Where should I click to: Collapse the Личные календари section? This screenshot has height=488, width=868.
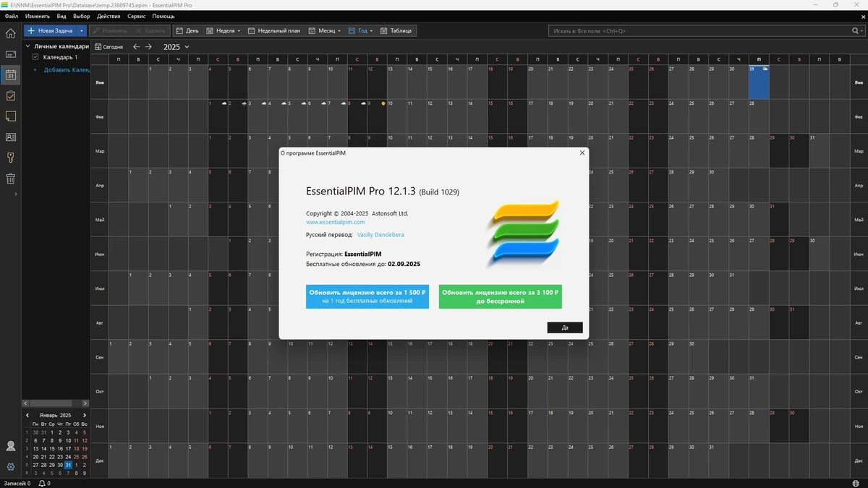coord(27,46)
